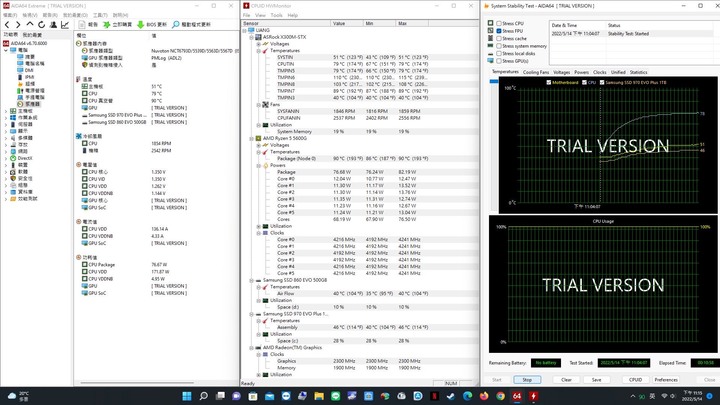This screenshot has width=720, height=405.
Task: Switch to Cooling Fans tab
Action: click(536, 72)
